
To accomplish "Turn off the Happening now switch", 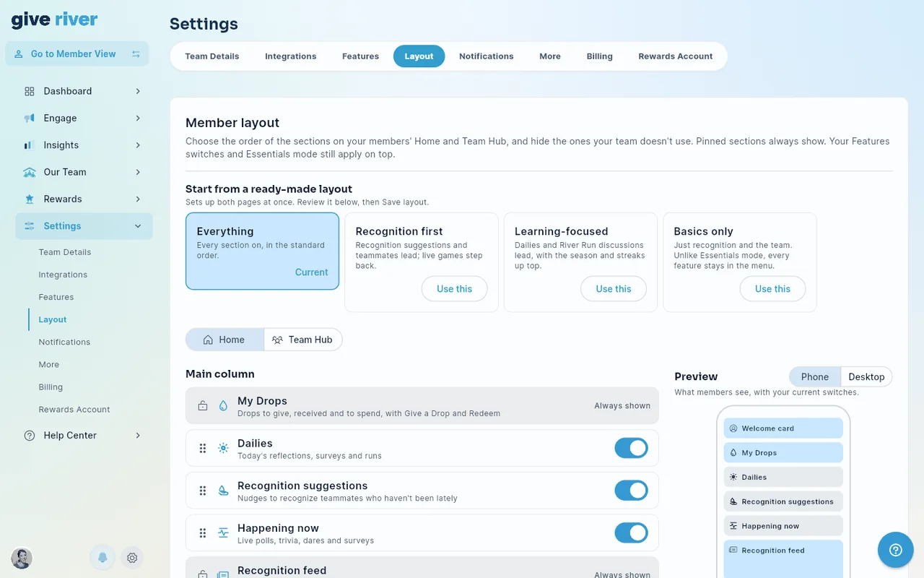I will point(631,533).
